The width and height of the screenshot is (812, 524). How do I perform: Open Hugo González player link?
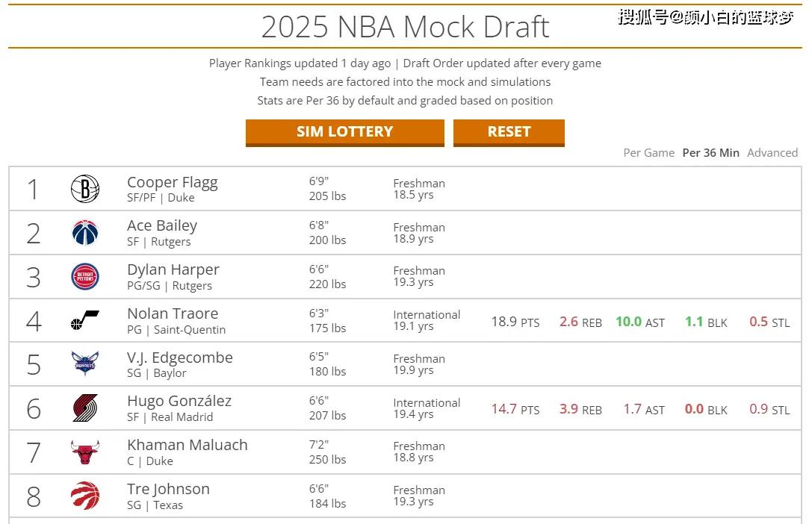[179, 401]
